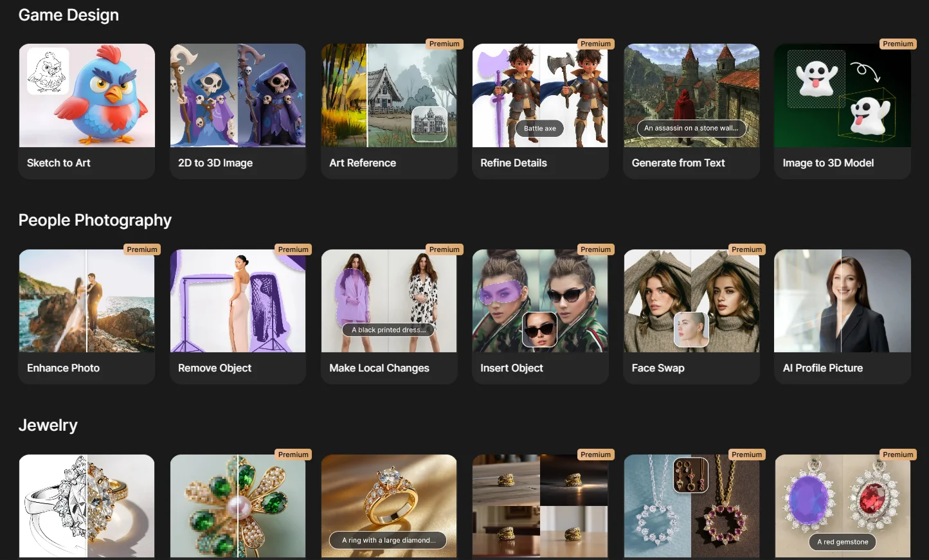Viewport: 929px width, 560px height.
Task: Click the Premium badge on Remove Object
Action: (293, 249)
